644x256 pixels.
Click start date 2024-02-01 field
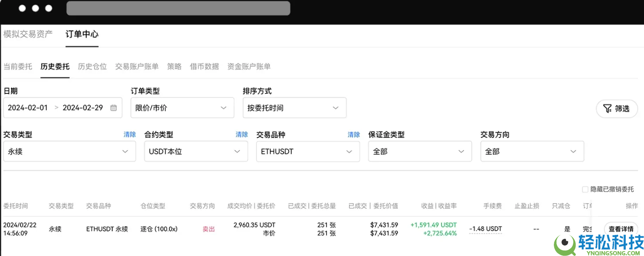pyautogui.click(x=28, y=108)
